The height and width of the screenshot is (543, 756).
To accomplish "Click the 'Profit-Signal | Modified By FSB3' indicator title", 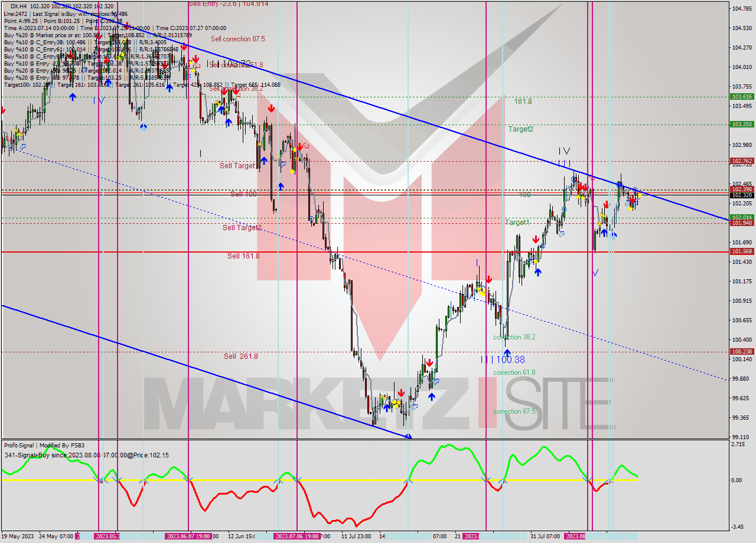I will pyautogui.click(x=44, y=445).
